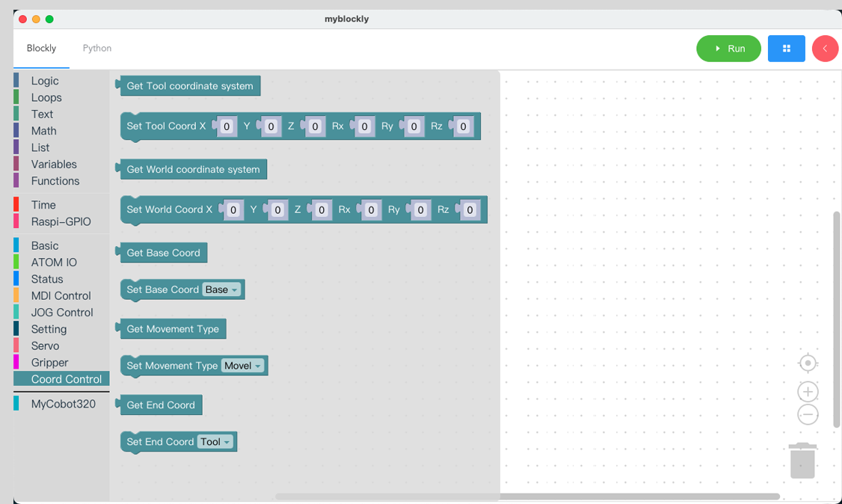Open the Base dropdown in Set Base Coord
The height and width of the screenshot is (504, 842).
tap(222, 289)
